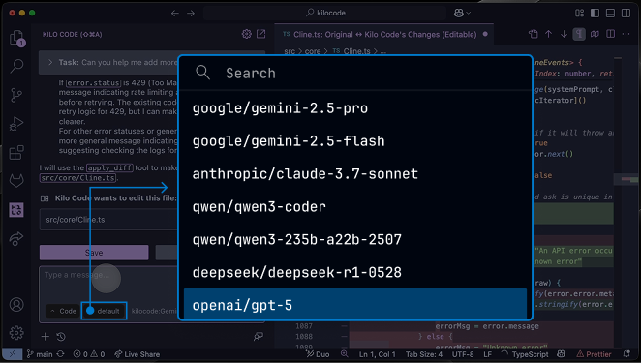
Task: Open task history clock icon
Action: point(61,337)
